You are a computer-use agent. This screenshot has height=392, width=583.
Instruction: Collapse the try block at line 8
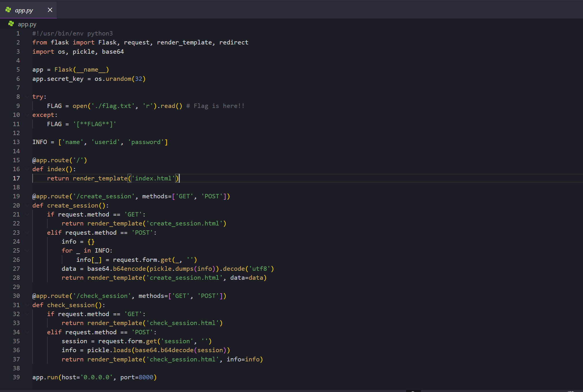coord(27,97)
